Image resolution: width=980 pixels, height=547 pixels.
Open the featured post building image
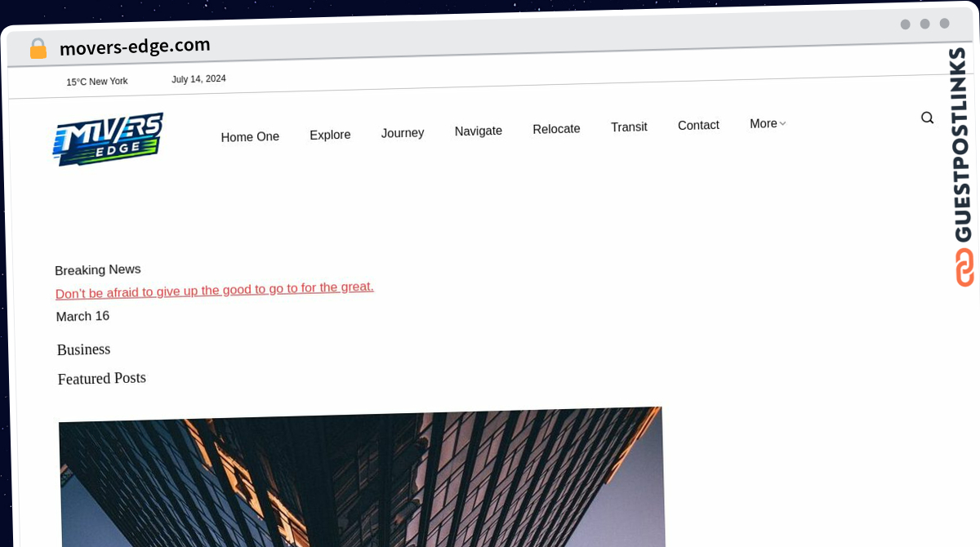(x=362, y=477)
